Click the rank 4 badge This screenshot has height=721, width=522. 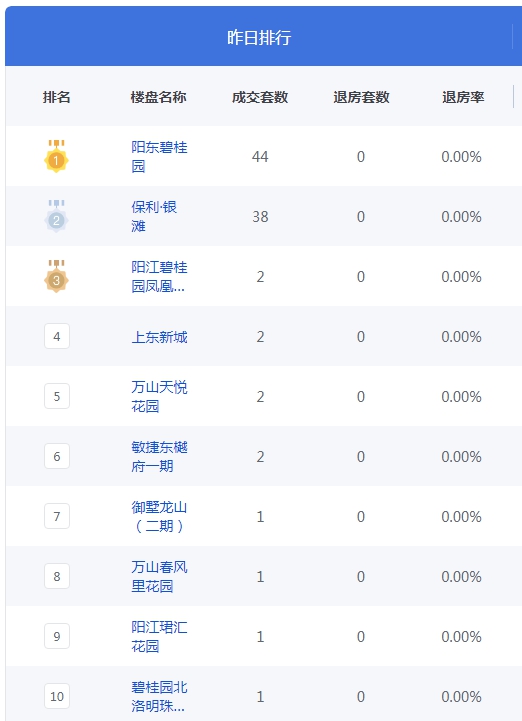coord(57,336)
